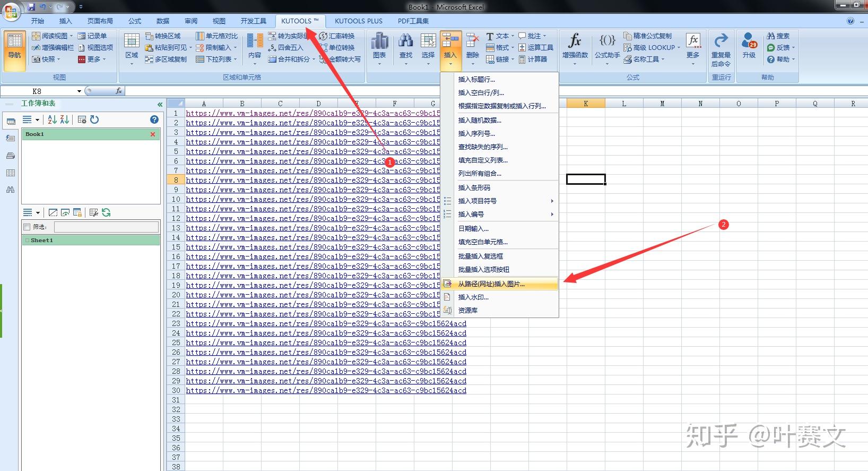Collapse the 工作簿和表 pane with chevrons
Screen dimensions: 868x471
coord(160,104)
